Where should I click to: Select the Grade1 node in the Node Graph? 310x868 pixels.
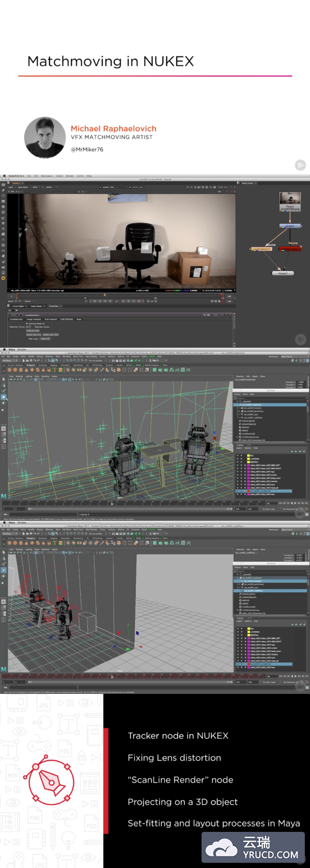click(290, 226)
